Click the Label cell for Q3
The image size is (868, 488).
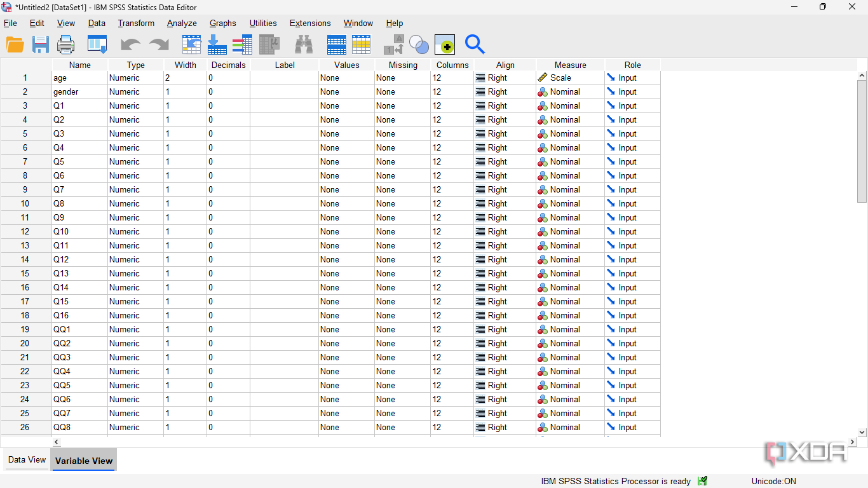(x=284, y=133)
